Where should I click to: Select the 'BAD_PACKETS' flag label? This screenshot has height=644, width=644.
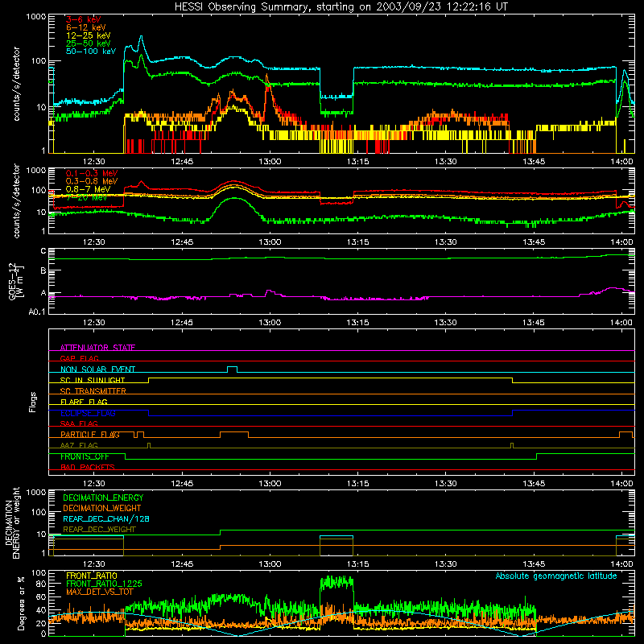88,467
